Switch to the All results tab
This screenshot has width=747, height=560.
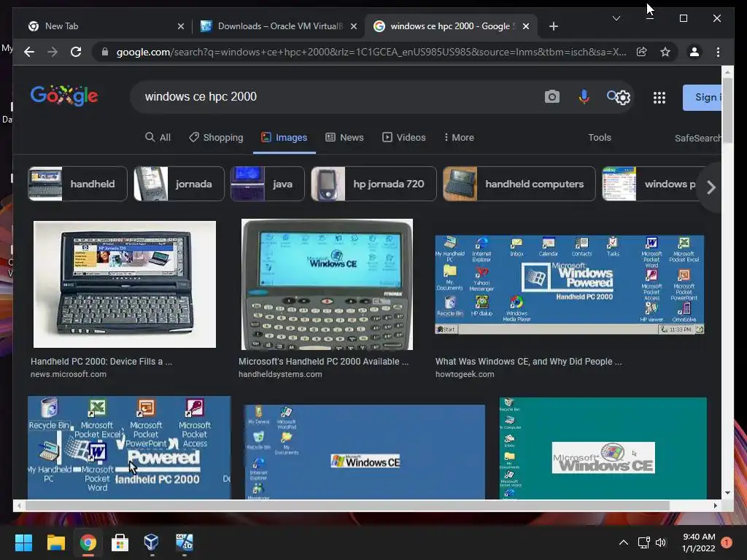pos(158,138)
